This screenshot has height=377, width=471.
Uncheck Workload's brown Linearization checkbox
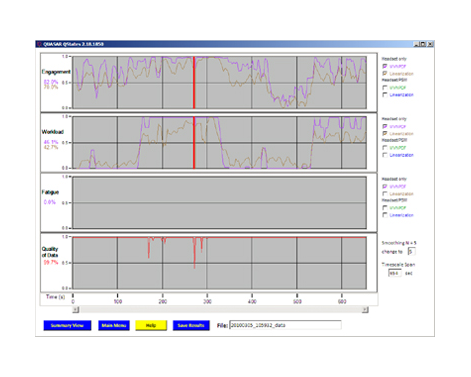[385, 133]
